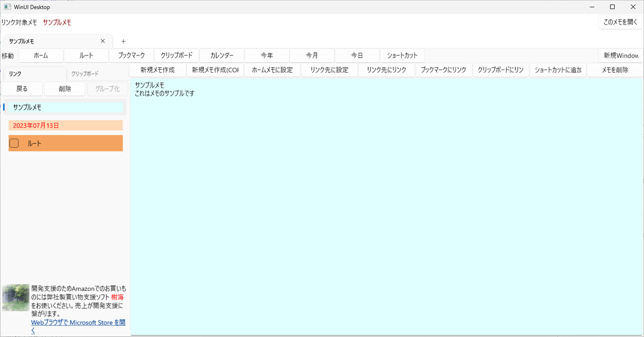Click the forest promo thumbnail image
Image resolution: width=644 pixels, height=337 pixels.
click(15, 297)
